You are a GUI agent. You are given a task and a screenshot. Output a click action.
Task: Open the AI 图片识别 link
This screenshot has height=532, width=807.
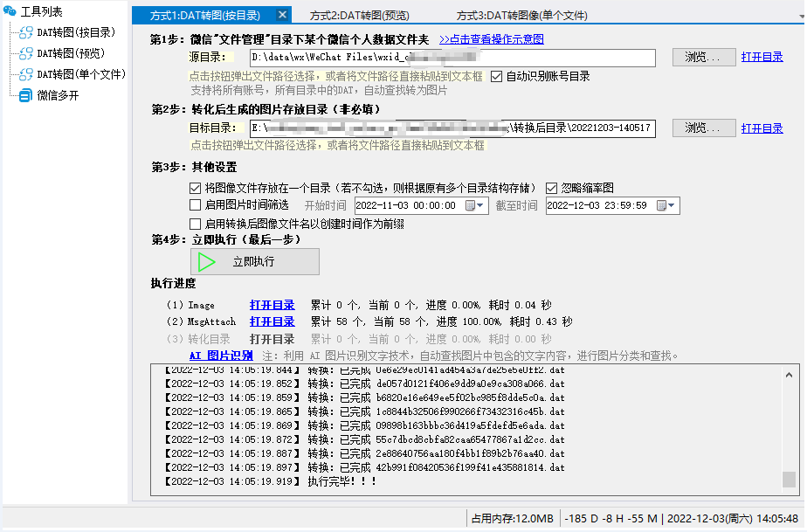tap(221, 356)
